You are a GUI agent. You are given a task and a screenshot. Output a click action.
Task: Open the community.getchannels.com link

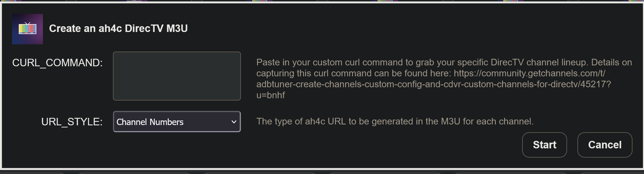click(529, 73)
